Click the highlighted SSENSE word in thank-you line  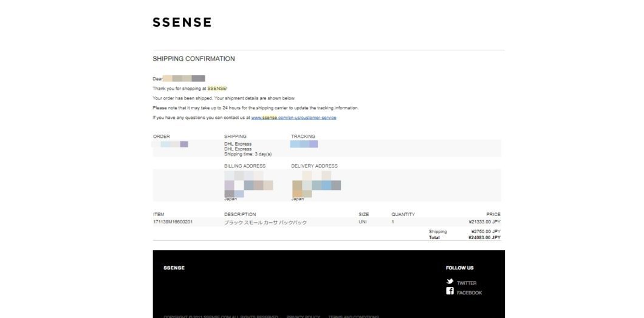216,88
